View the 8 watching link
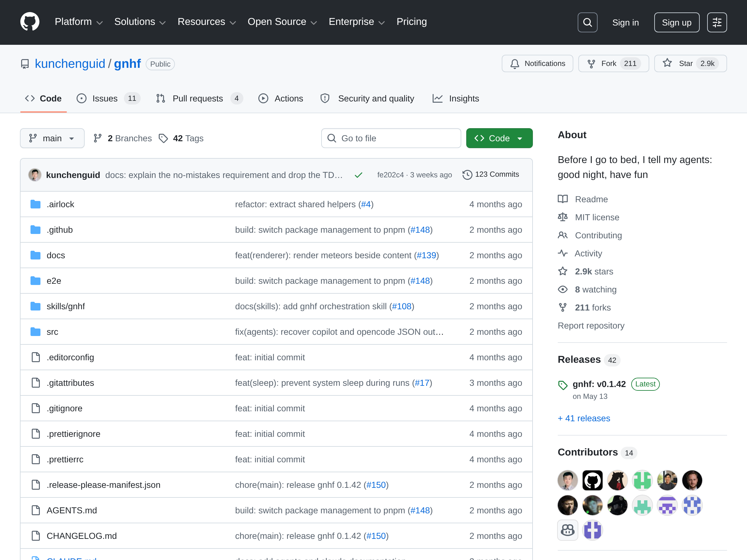The width and height of the screenshot is (747, 560). click(x=587, y=289)
